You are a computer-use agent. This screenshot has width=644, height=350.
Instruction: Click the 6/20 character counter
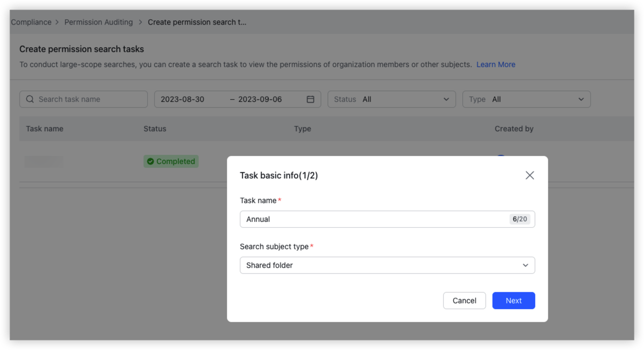(x=519, y=219)
